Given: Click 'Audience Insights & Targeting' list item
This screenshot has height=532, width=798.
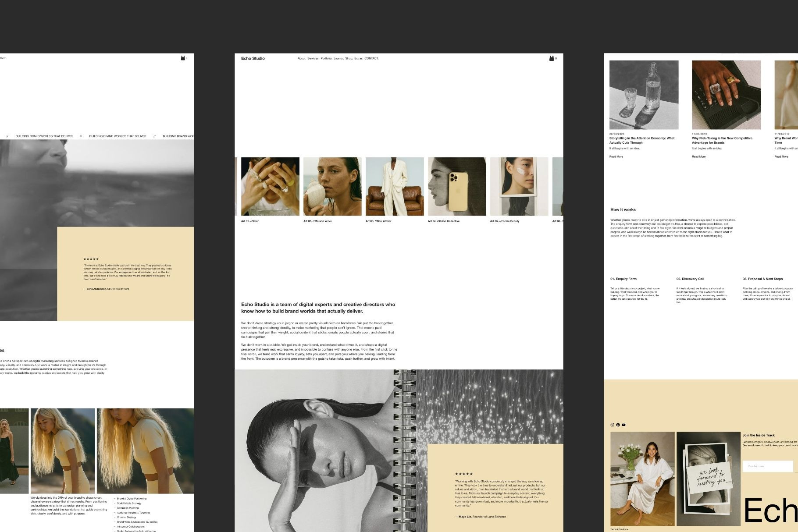Looking at the screenshot, I should pyautogui.click(x=133, y=513).
